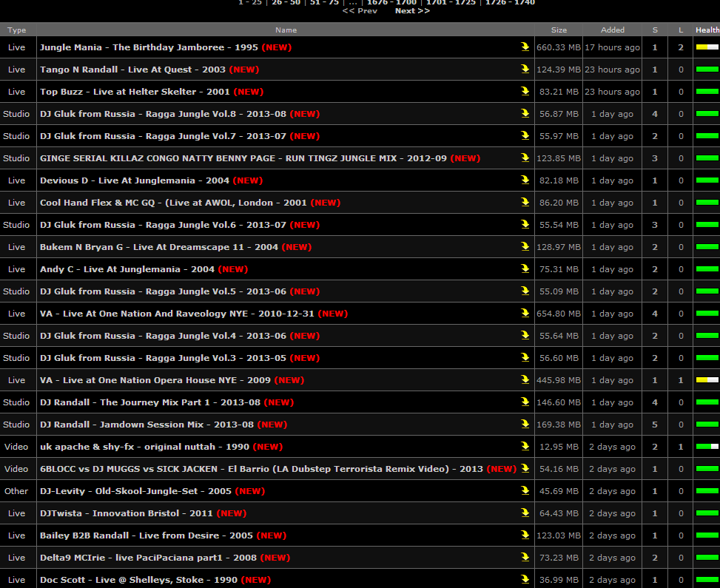Image resolution: width=720 pixels, height=588 pixels.
Task: Click the << Prev pagination link
Action: click(360, 10)
